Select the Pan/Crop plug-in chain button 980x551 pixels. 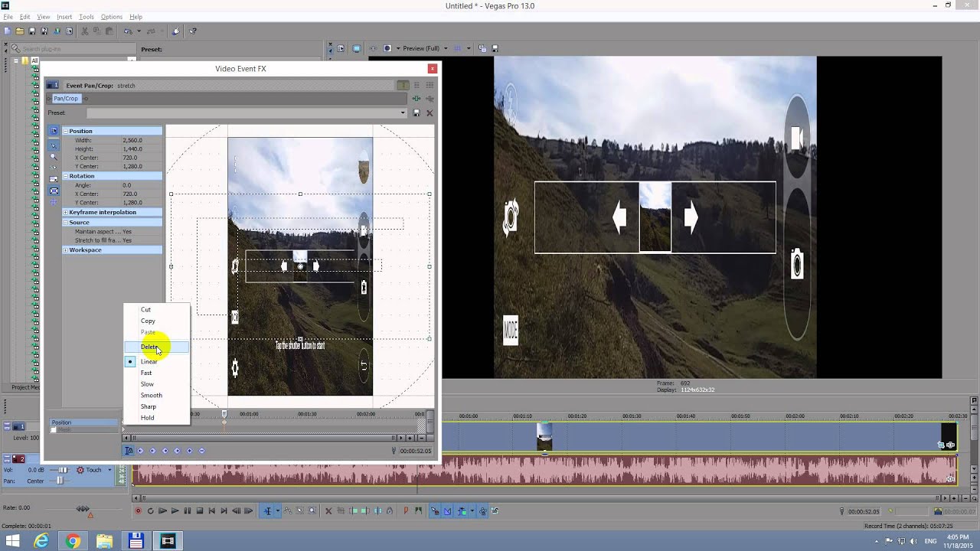(66, 99)
